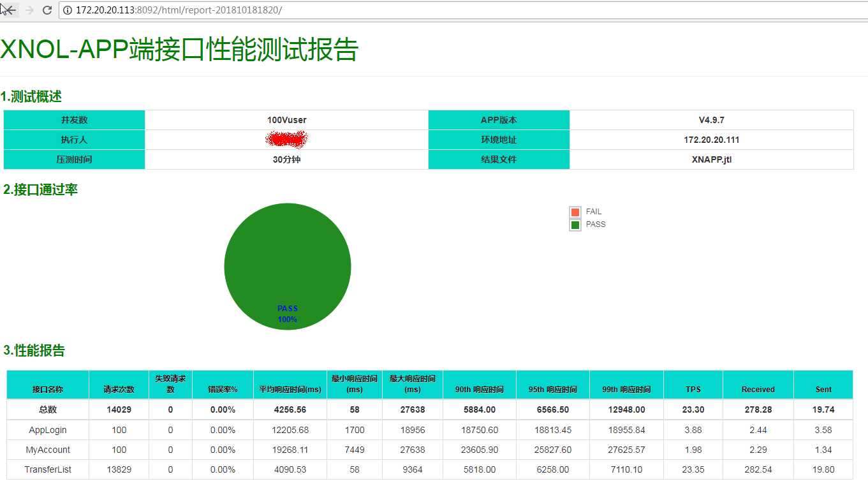
Task: Click the PASS legend color swatch
Action: (575, 225)
